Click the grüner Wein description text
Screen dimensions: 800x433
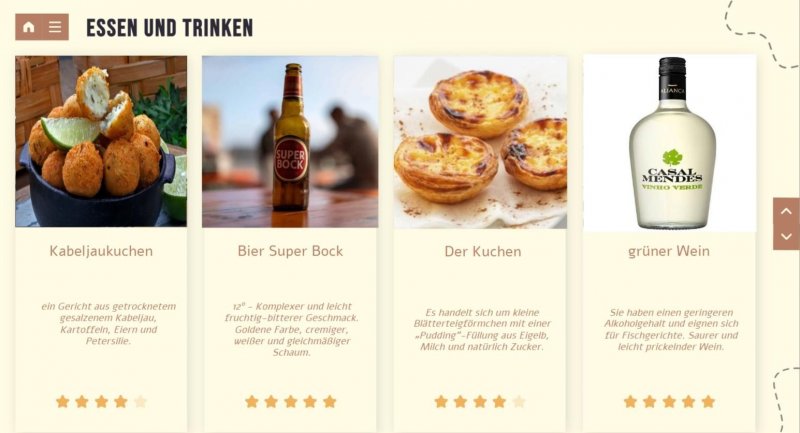[x=671, y=329]
